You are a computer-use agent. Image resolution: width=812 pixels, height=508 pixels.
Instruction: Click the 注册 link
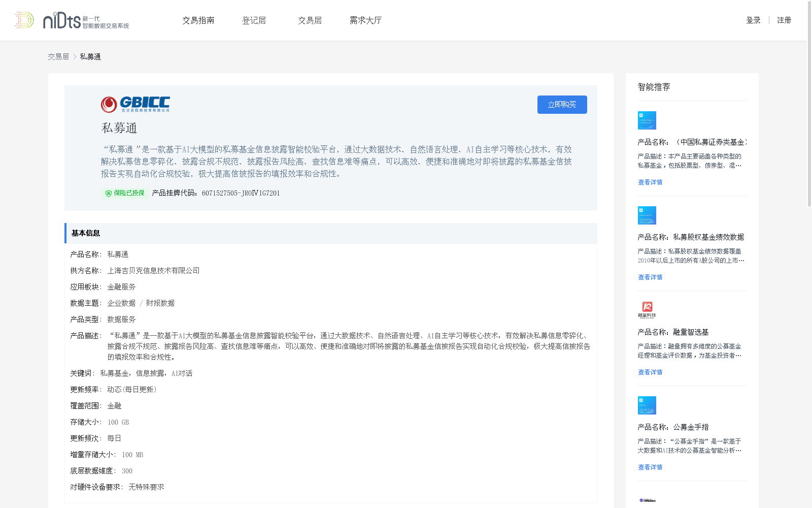click(784, 20)
